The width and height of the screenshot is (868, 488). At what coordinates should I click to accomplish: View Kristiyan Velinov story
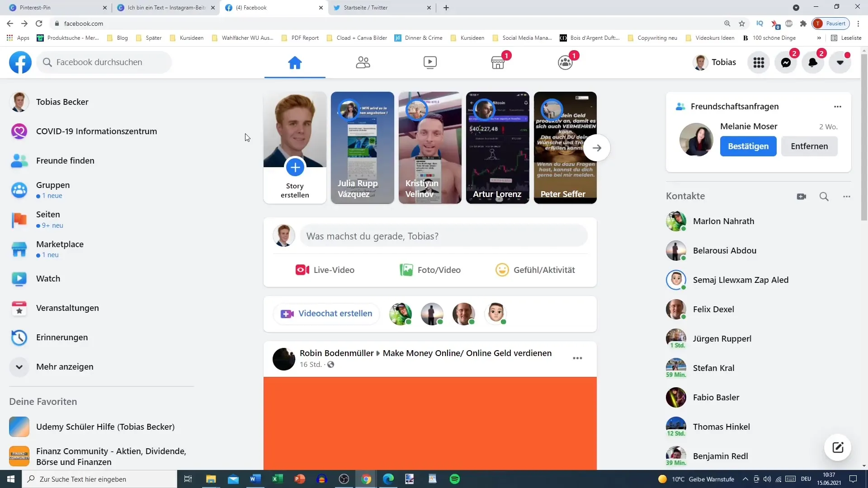point(430,148)
